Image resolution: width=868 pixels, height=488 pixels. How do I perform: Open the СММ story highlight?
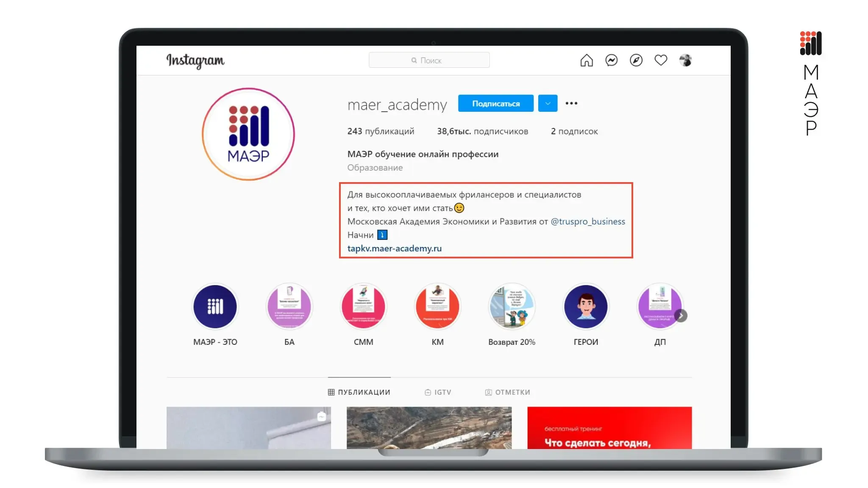363,306
